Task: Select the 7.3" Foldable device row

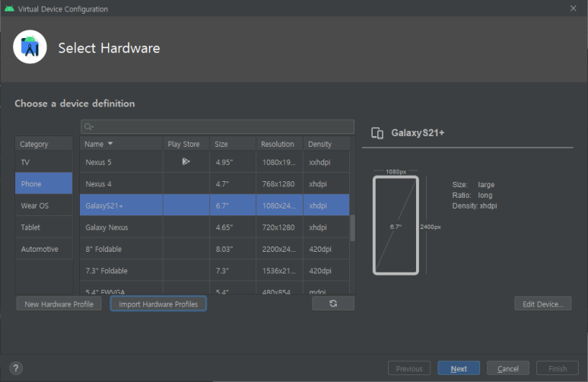Action: tap(215, 271)
